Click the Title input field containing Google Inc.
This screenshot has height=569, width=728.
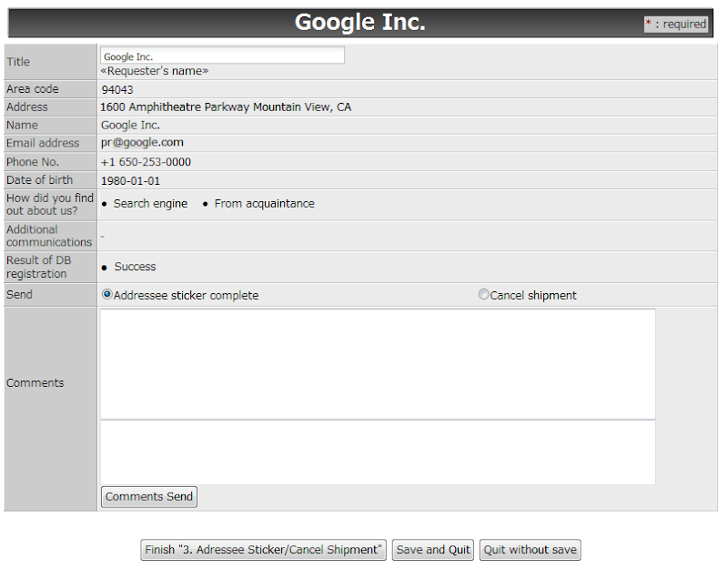pyautogui.click(x=223, y=55)
